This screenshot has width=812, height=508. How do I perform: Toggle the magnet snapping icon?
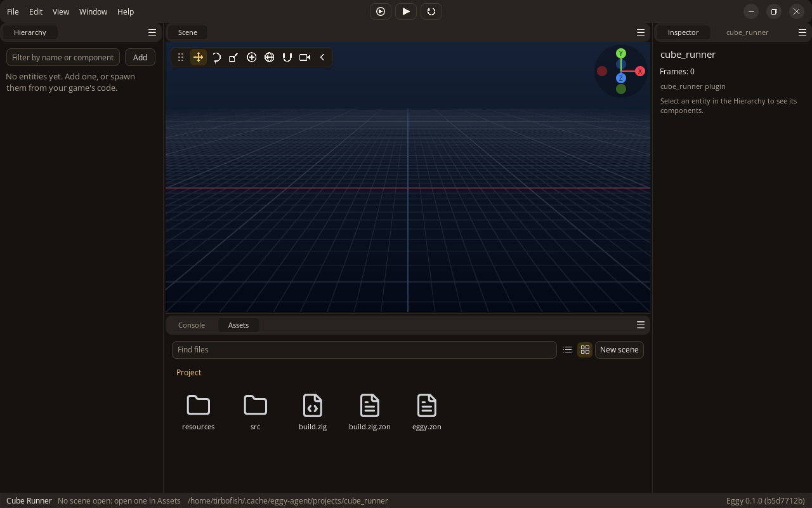pyautogui.click(x=287, y=57)
